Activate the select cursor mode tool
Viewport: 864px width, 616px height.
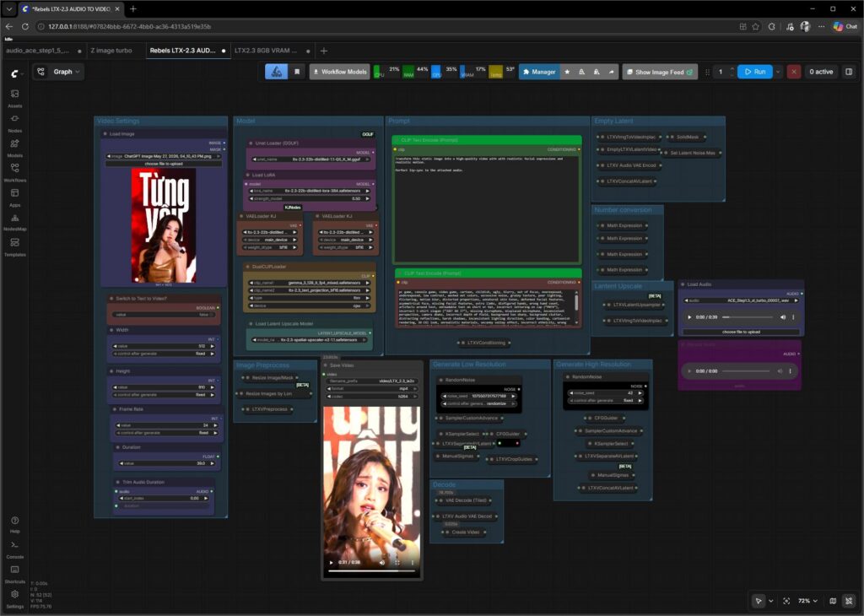759,601
